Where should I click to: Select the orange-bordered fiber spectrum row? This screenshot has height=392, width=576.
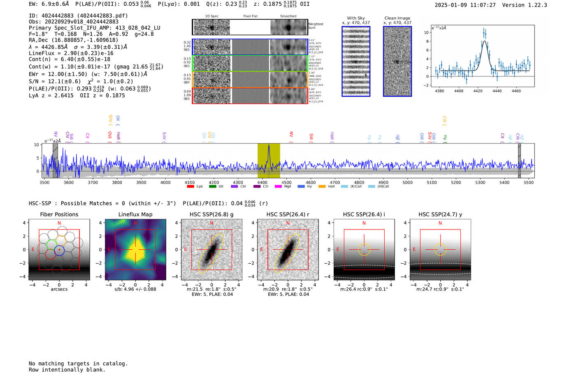tap(250, 79)
